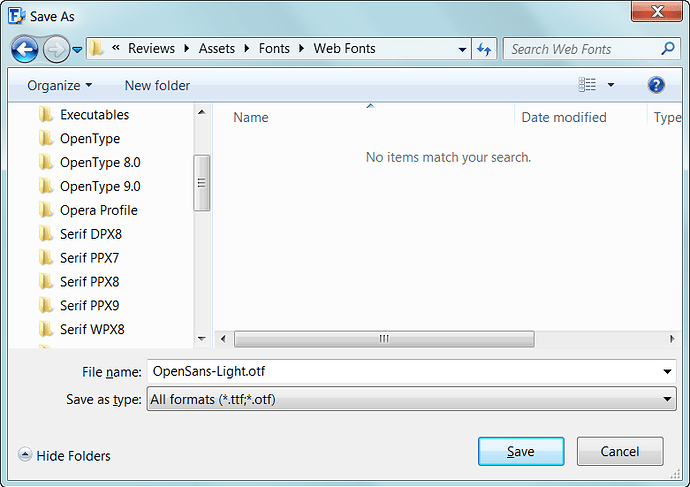The width and height of the screenshot is (690, 487).
Task: Click the horizontal scrollbar thumb in file list
Action: coord(383,339)
